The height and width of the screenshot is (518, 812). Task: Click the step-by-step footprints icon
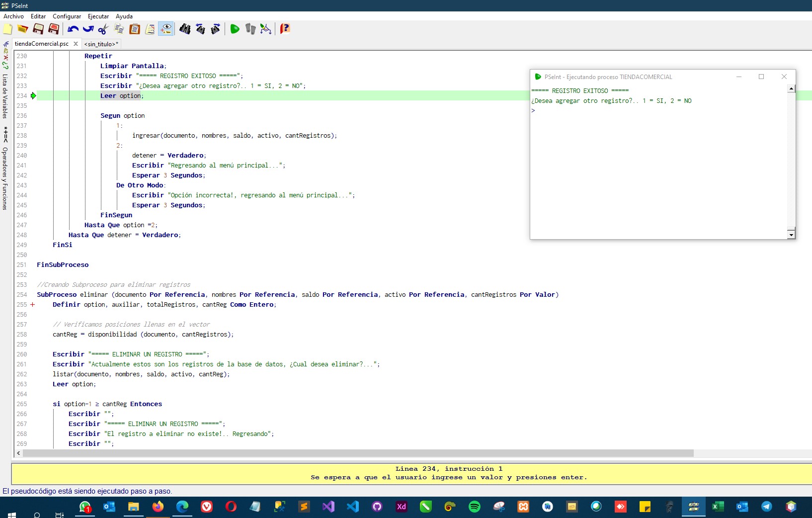(x=250, y=29)
